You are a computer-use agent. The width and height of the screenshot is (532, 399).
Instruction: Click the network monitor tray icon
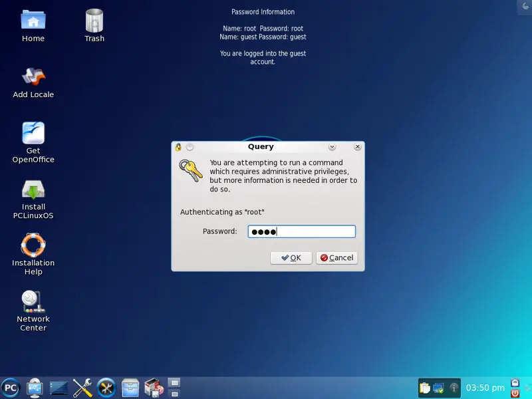coord(438,388)
